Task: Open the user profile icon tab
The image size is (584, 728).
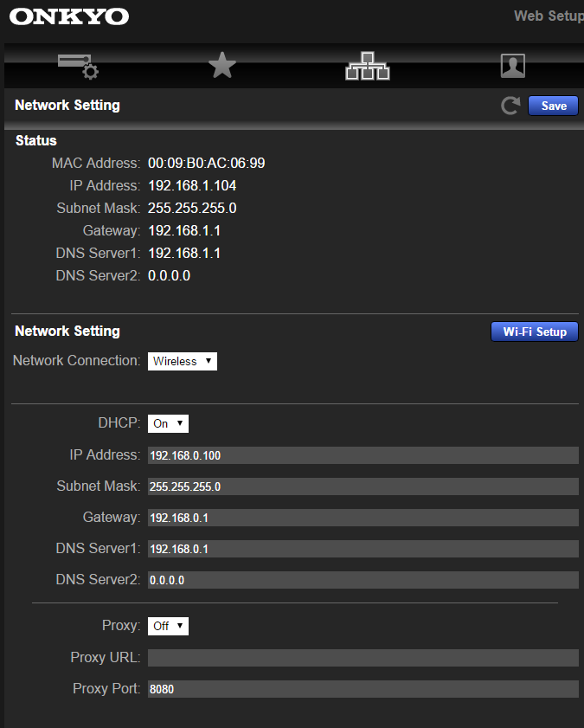Action: 512,66
